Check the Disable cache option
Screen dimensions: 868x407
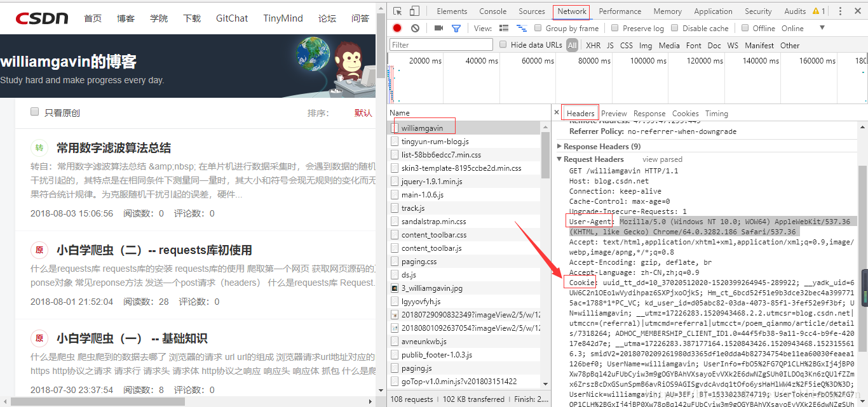coord(674,28)
